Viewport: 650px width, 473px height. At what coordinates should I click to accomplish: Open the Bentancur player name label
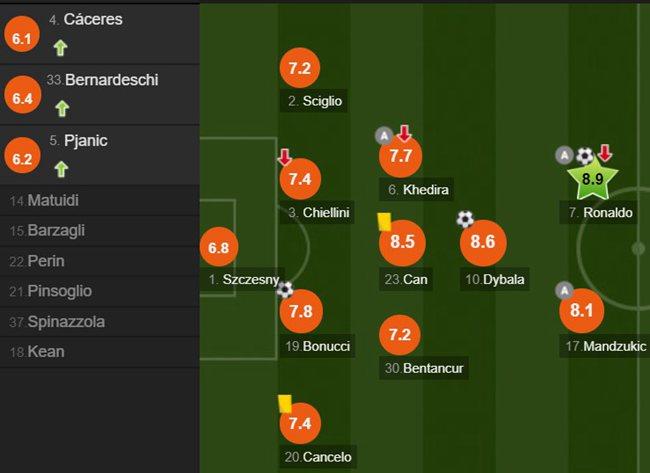[x=424, y=368]
